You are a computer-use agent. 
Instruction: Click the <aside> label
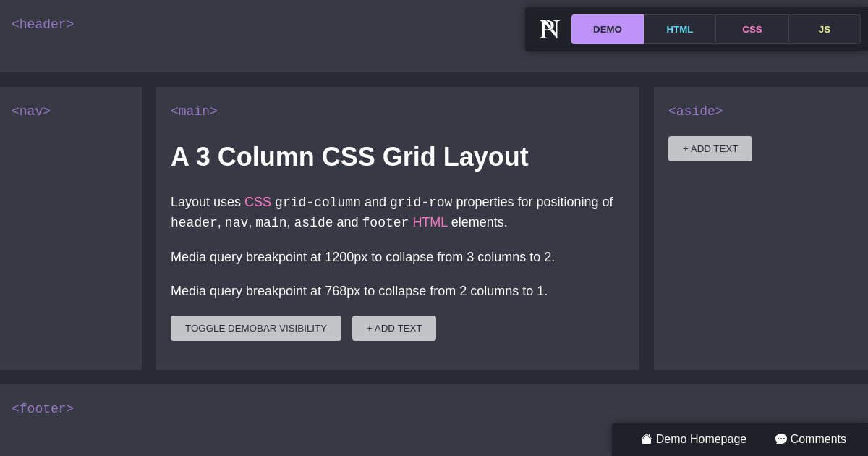[695, 111]
